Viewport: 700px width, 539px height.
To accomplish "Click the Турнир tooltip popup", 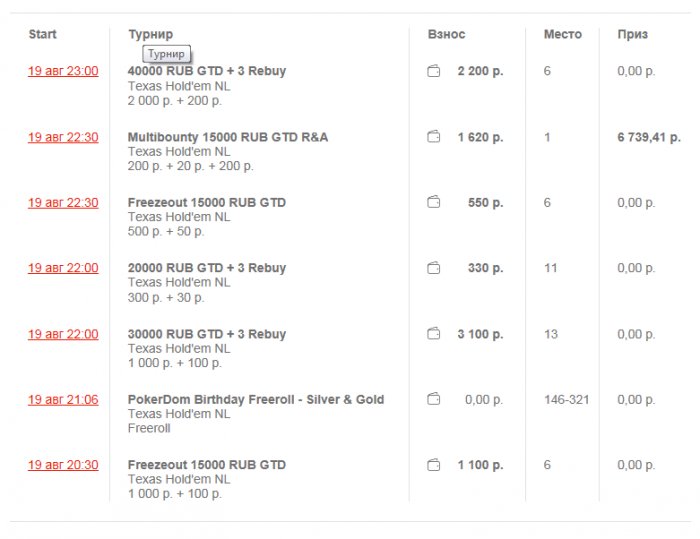I will pos(166,54).
